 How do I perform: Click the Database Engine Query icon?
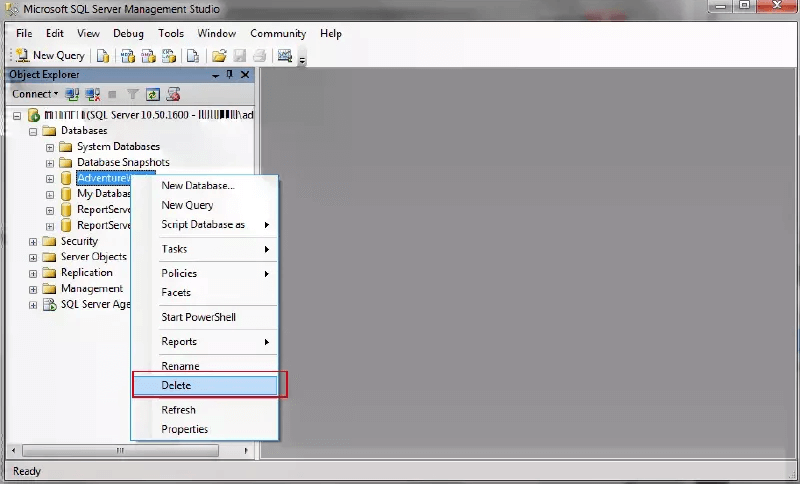click(103, 56)
